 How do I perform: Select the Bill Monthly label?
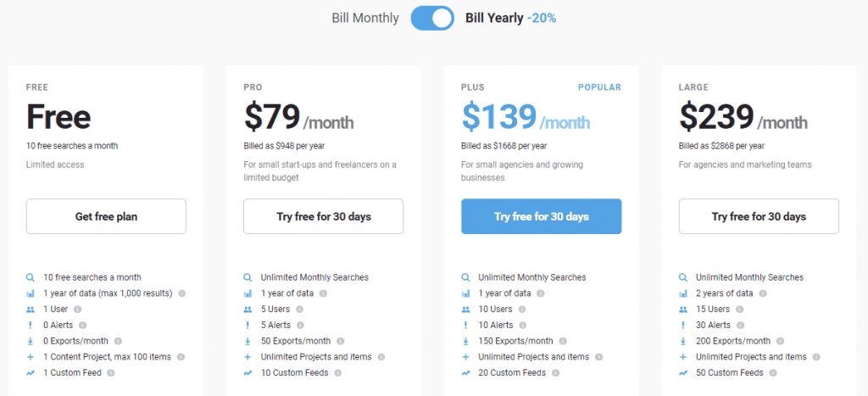pyautogui.click(x=365, y=19)
